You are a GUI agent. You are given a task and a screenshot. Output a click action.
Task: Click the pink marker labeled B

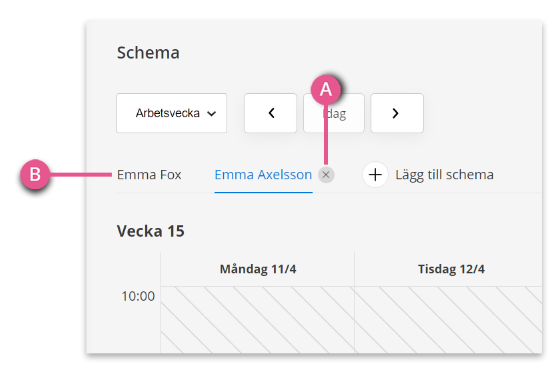(35, 174)
